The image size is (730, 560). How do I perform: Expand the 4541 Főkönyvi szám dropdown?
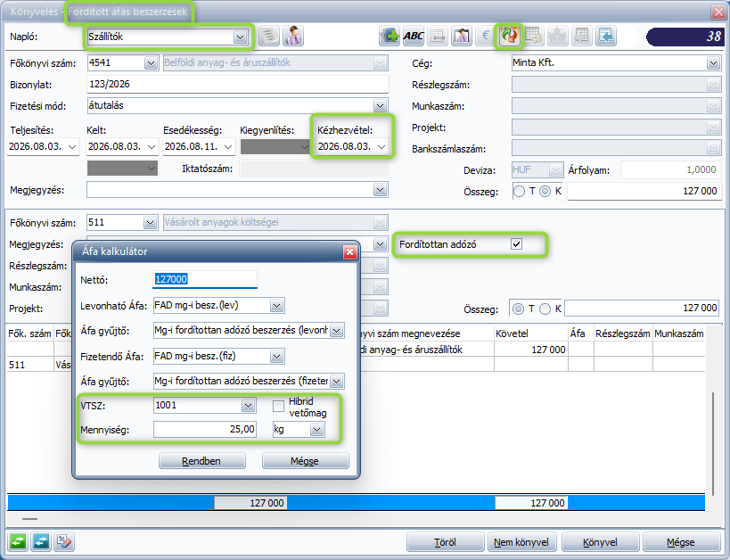[x=151, y=63]
